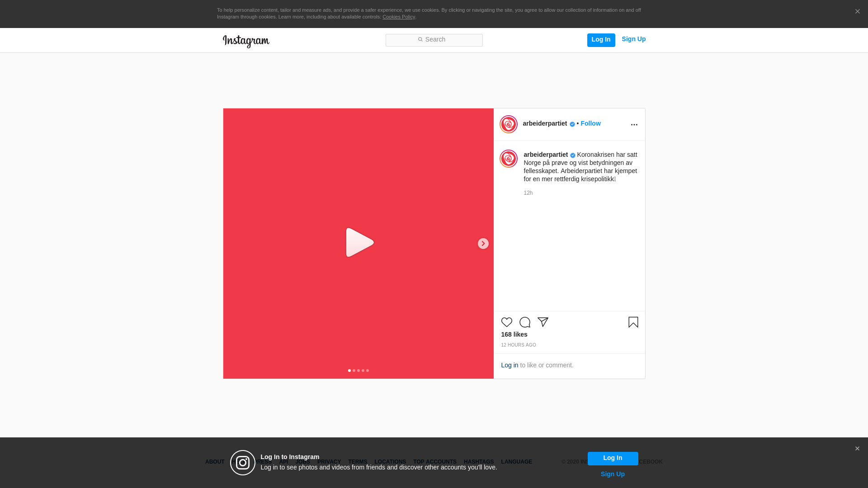The height and width of the screenshot is (488, 868).
Task: Play the video post
Action: 359,243
